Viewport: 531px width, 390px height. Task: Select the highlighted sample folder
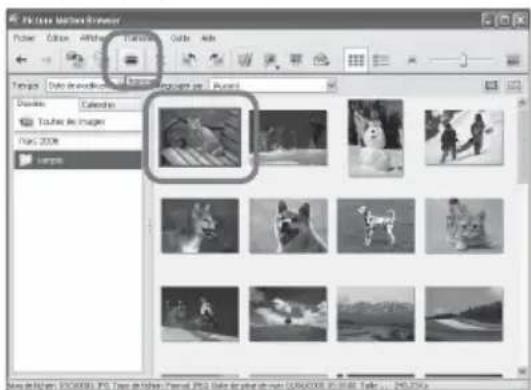(78, 160)
